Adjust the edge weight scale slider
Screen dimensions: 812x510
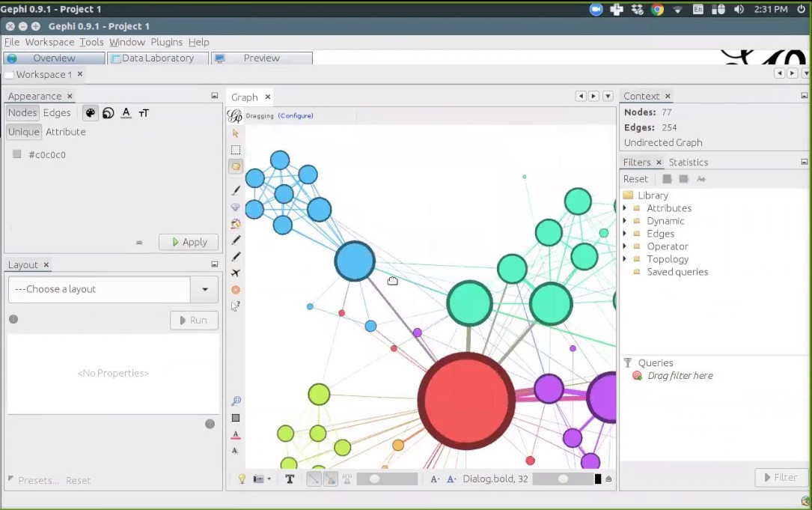tap(387, 479)
